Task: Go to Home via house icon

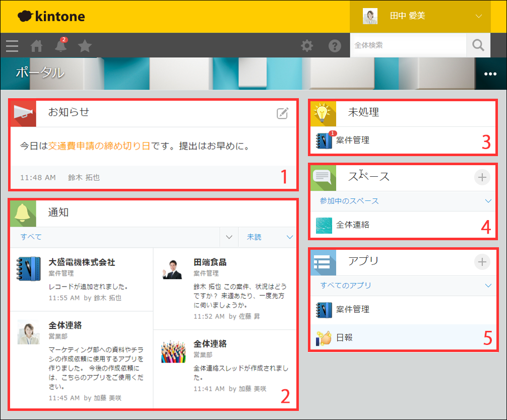Action: coord(36,46)
